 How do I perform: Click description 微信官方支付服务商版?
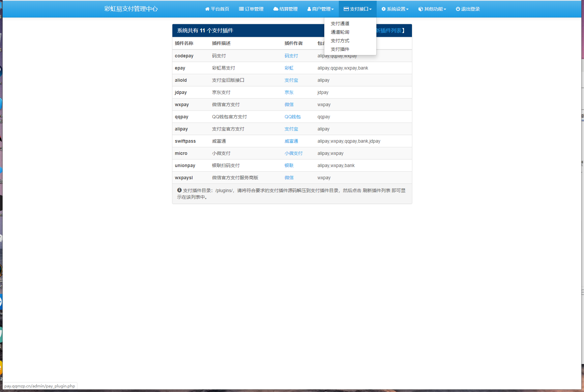tap(235, 178)
